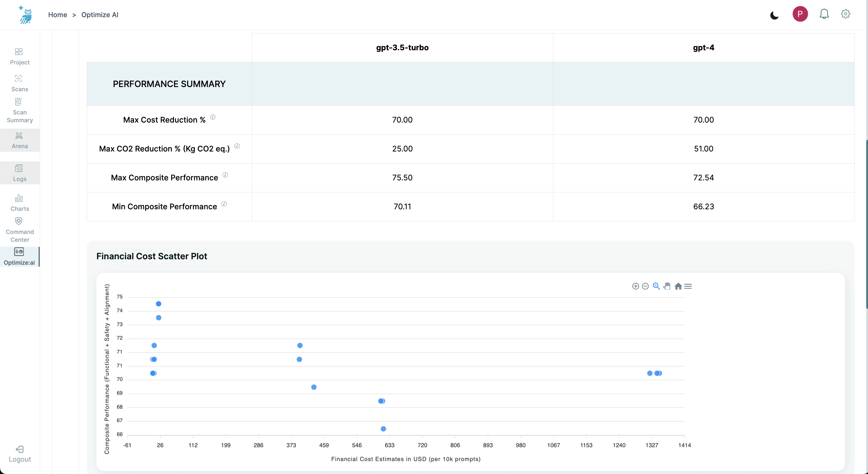Open Logs in sidebar
Viewport: 868px width, 474px height.
click(20, 173)
